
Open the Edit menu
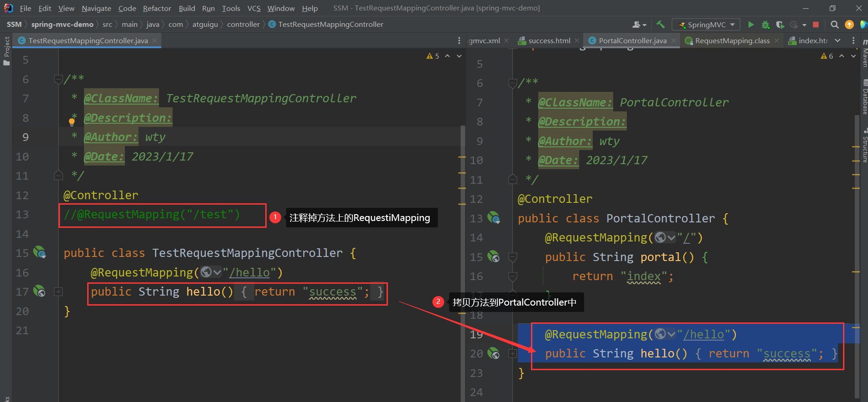[x=45, y=8]
